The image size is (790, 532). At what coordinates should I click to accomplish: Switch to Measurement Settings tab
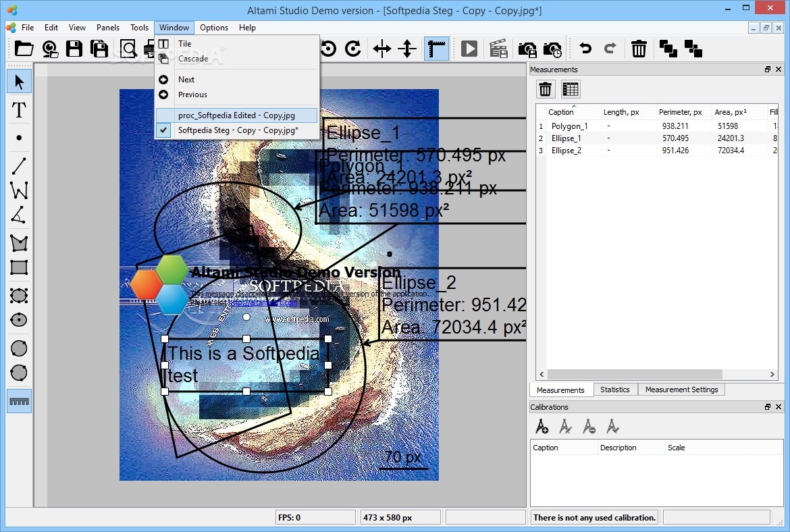point(682,390)
